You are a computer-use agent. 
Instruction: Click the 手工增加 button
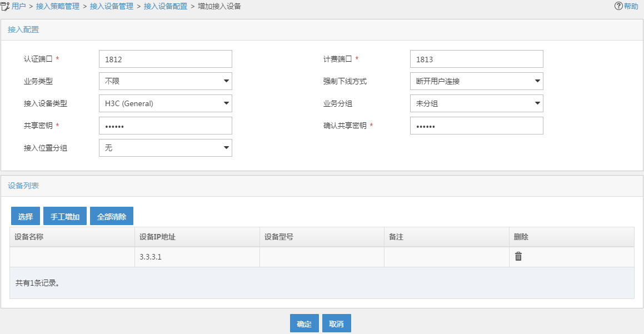[x=65, y=216]
